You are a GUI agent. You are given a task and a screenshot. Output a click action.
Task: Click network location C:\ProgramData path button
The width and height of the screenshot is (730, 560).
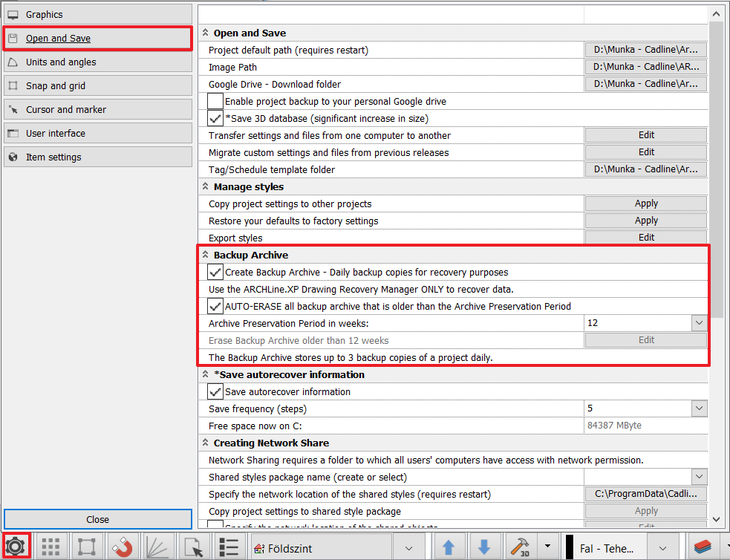pos(646,493)
